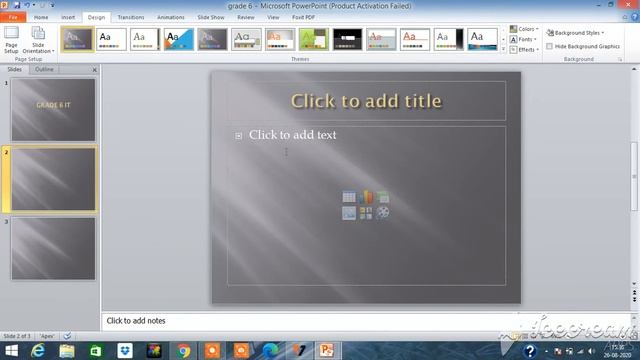Switch to the Home ribbon tab
640x360 pixels.
[41, 17]
